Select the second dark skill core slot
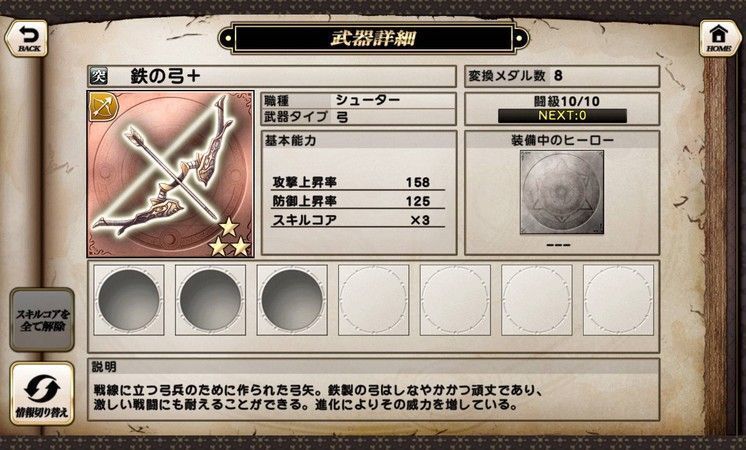The image size is (746, 450). point(210,300)
